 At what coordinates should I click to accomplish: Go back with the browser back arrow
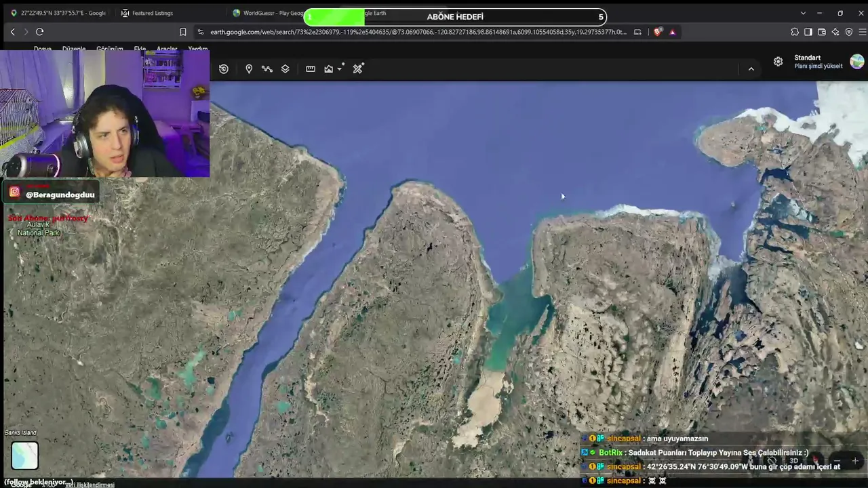(x=12, y=32)
